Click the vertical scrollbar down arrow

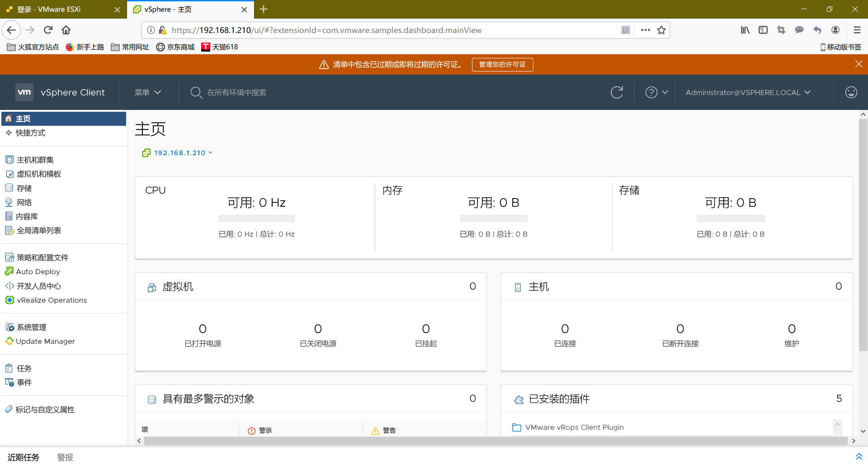[x=863, y=431]
